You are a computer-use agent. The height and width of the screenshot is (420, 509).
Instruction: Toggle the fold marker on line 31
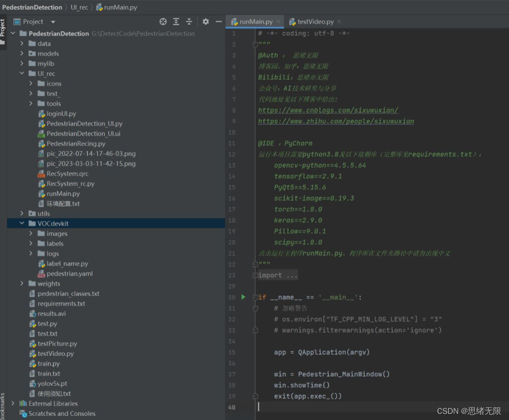pyautogui.click(x=255, y=308)
